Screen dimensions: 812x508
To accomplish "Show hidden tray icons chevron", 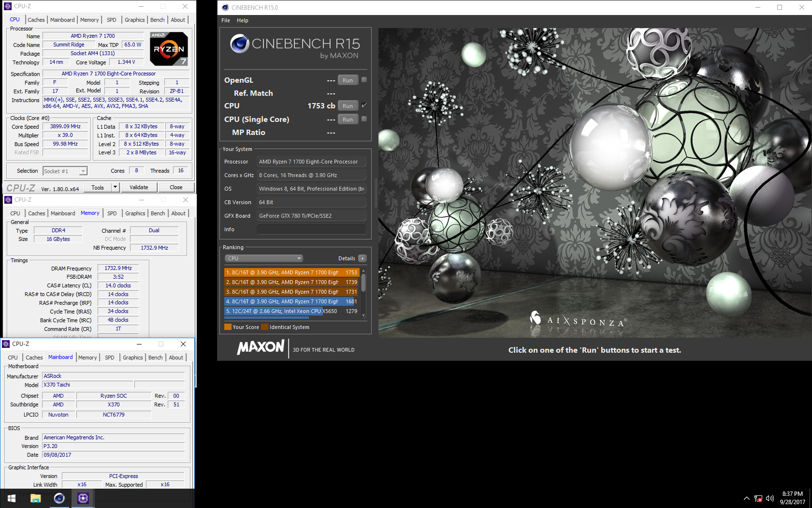I will (x=747, y=498).
